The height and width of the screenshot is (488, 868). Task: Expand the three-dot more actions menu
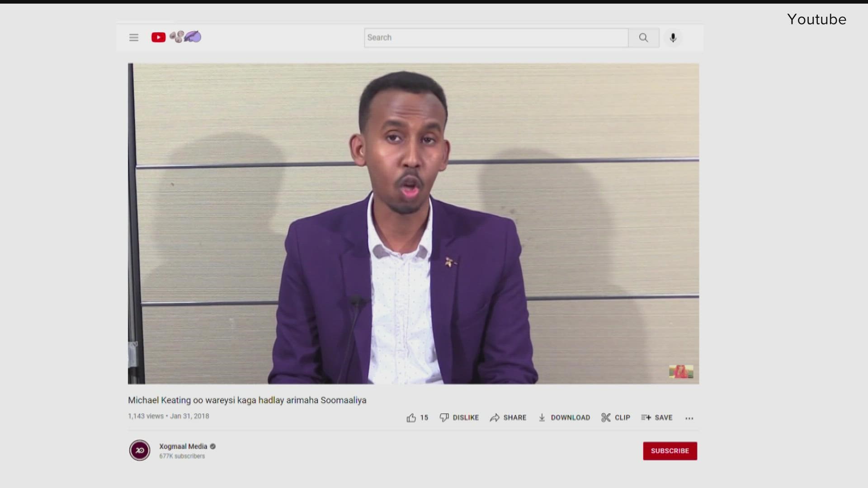689,418
